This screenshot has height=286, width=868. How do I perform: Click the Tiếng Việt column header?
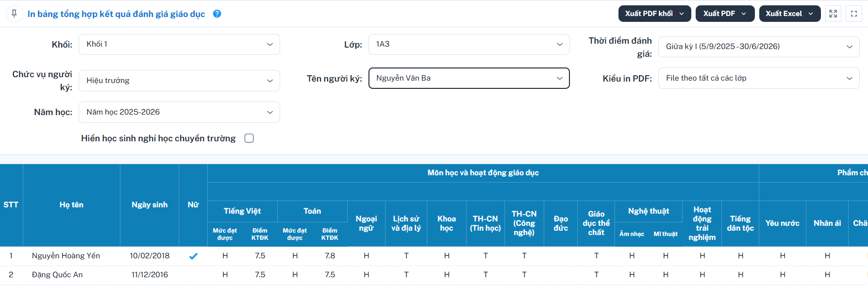(242, 211)
